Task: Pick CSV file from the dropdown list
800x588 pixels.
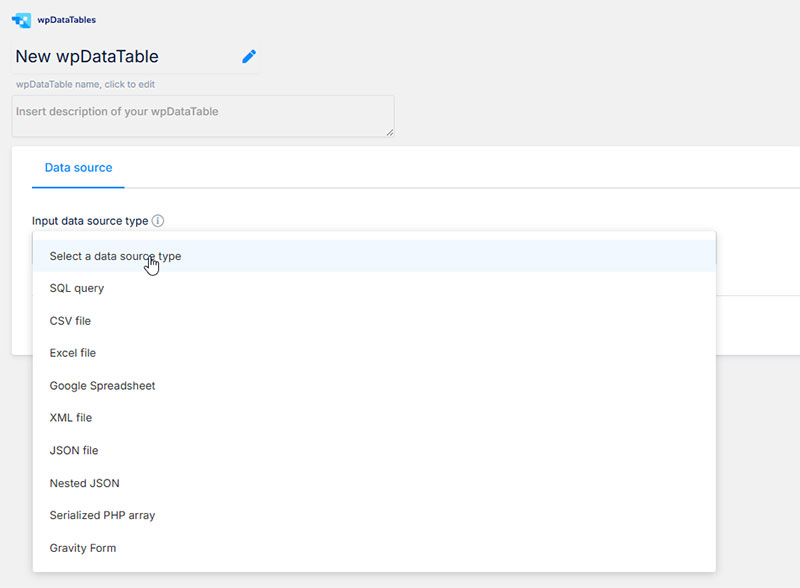Action: (374, 321)
